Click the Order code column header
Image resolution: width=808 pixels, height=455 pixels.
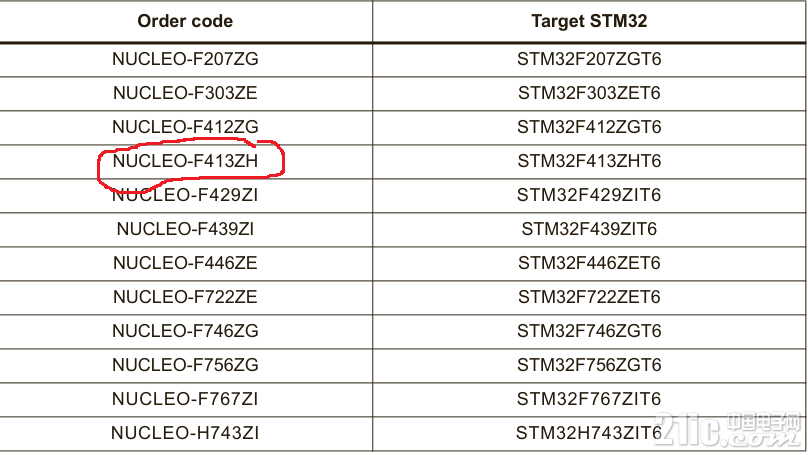[185, 21]
